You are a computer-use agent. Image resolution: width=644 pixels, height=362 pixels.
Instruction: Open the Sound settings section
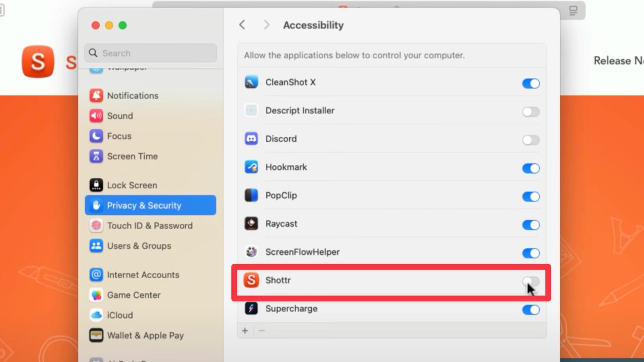[120, 116]
